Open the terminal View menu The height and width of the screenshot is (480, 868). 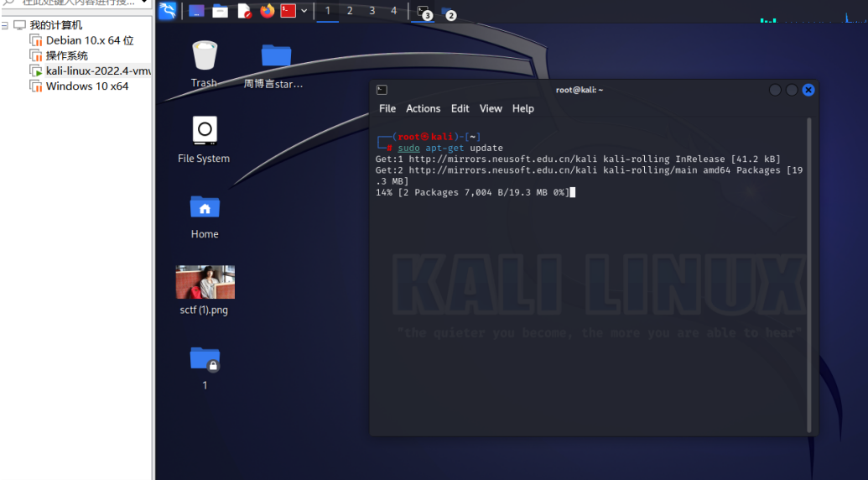point(491,108)
